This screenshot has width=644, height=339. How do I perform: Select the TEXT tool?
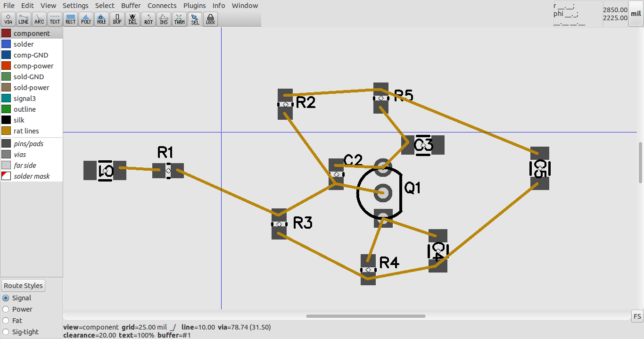pyautogui.click(x=55, y=19)
